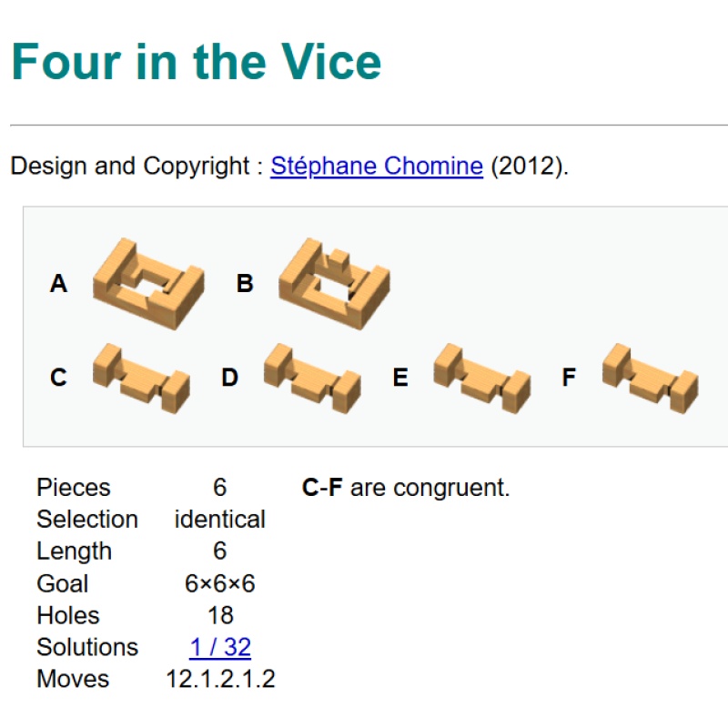This screenshot has height=728, width=728.
Task: Click the piece A frame image
Action: [148, 283]
